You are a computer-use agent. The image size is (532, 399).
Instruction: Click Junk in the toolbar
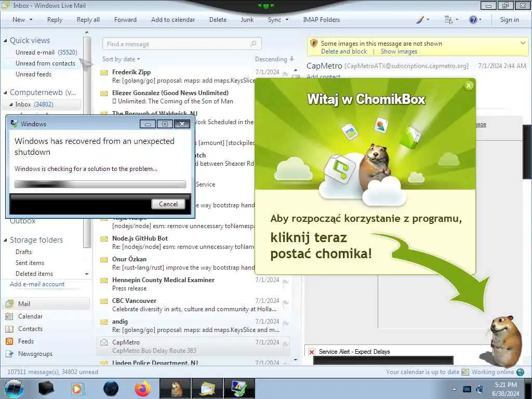(247, 20)
